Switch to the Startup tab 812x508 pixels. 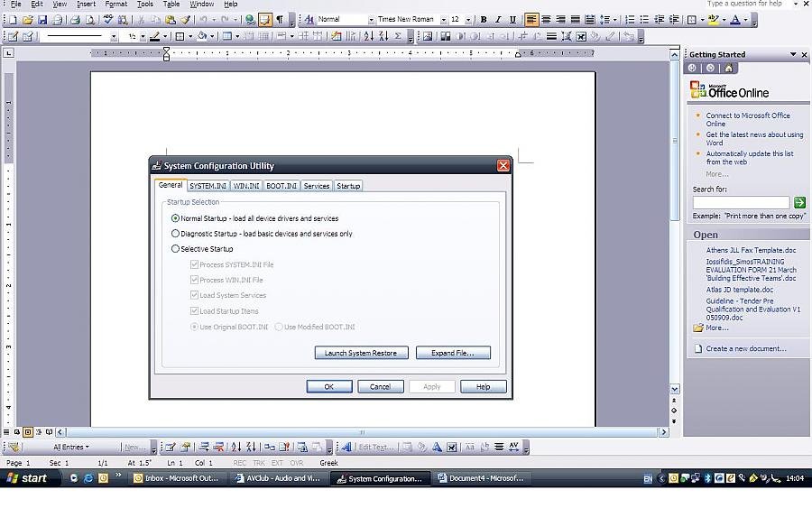[x=348, y=186]
